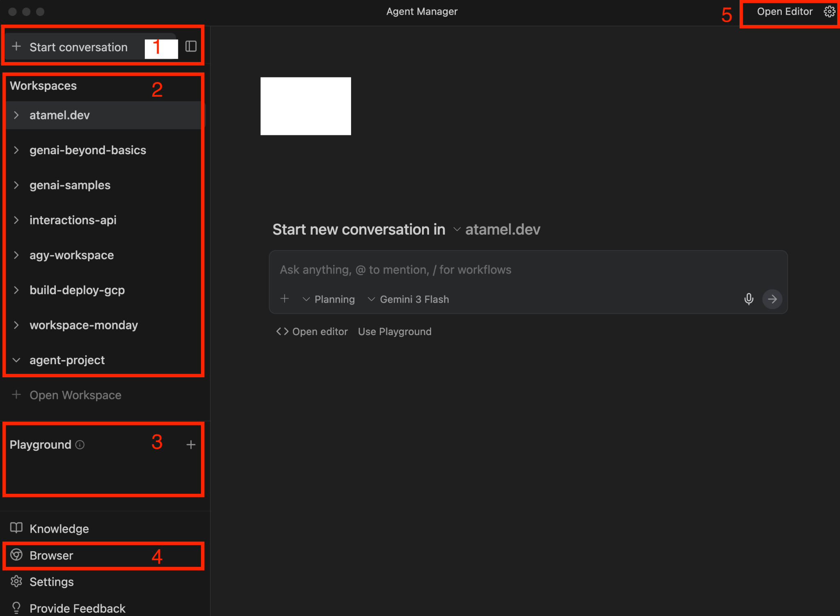Click Open Editor in the title bar
840x616 pixels.
[784, 11]
